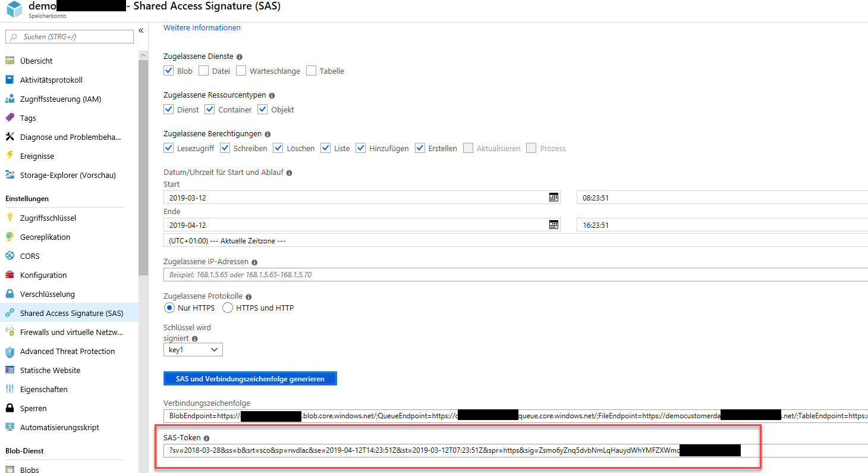
Task: Click the Konfiguration toolbox icon
Action: [10, 275]
